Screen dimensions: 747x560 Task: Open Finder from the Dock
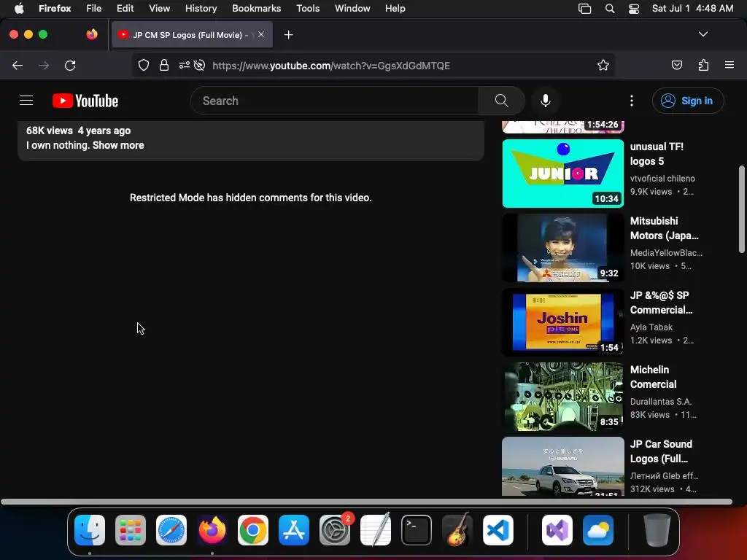point(90,530)
